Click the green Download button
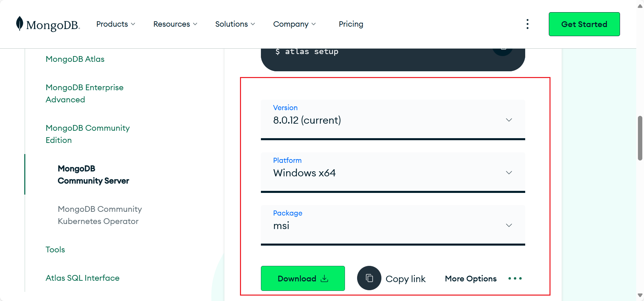This screenshot has width=644, height=301. pyautogui.click(x=303, y=278)
